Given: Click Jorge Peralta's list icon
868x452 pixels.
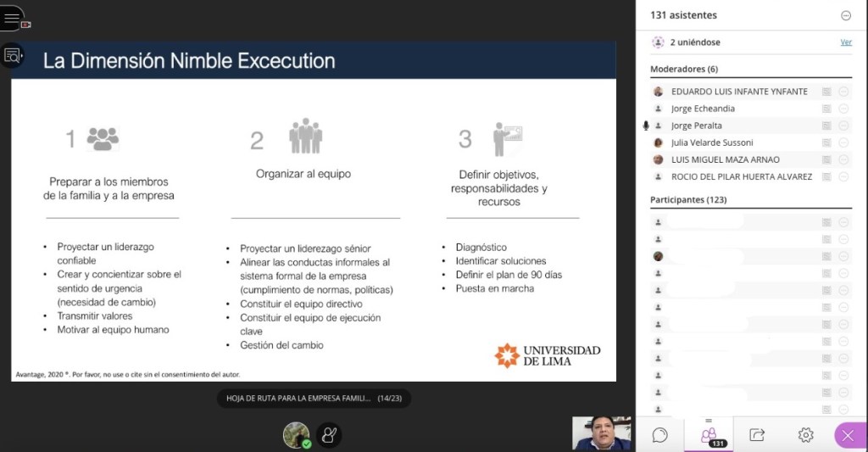Looking at the screenshot, I should point(826,126).
